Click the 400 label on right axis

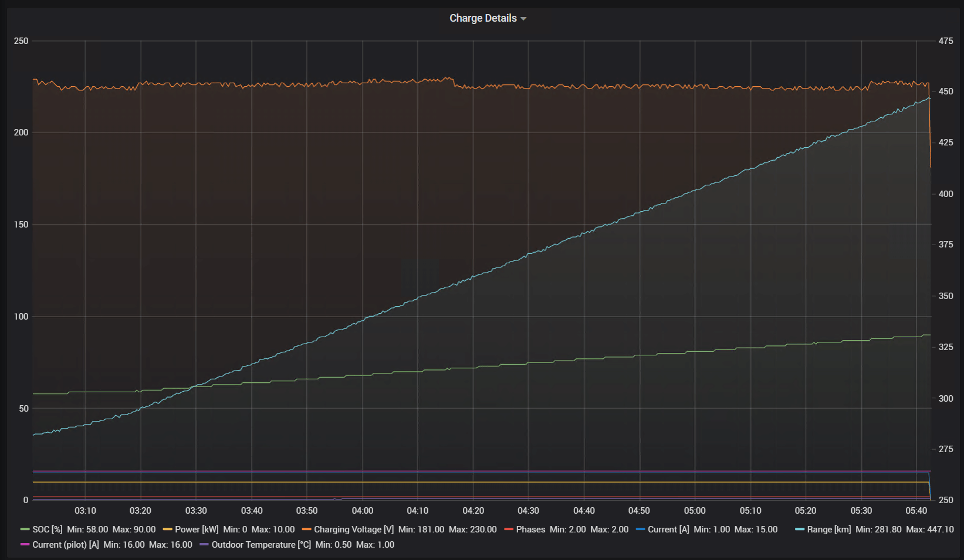[946, 194]
